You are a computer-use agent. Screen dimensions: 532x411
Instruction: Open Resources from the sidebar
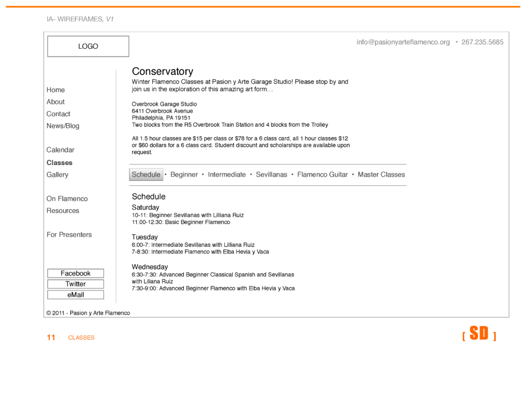[63, 210]
